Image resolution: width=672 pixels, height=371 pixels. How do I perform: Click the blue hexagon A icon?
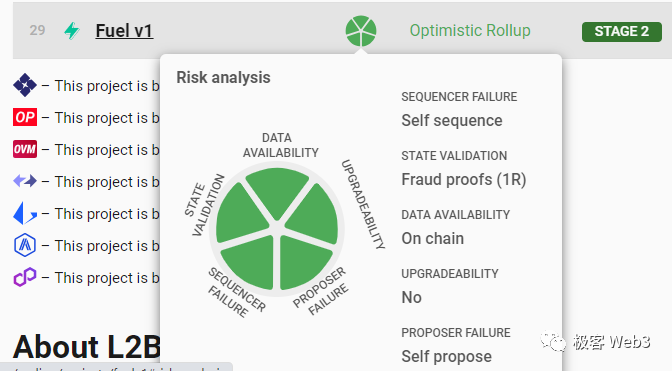25,245
